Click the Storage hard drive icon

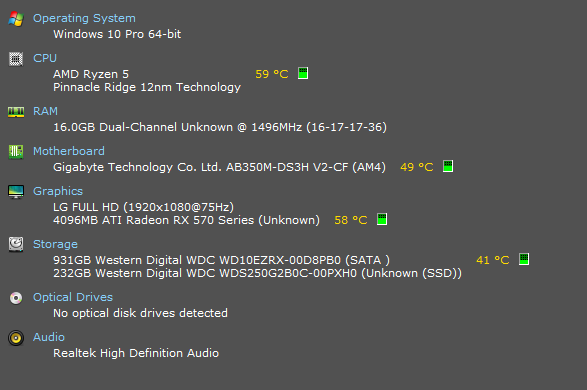click(16, 244)
